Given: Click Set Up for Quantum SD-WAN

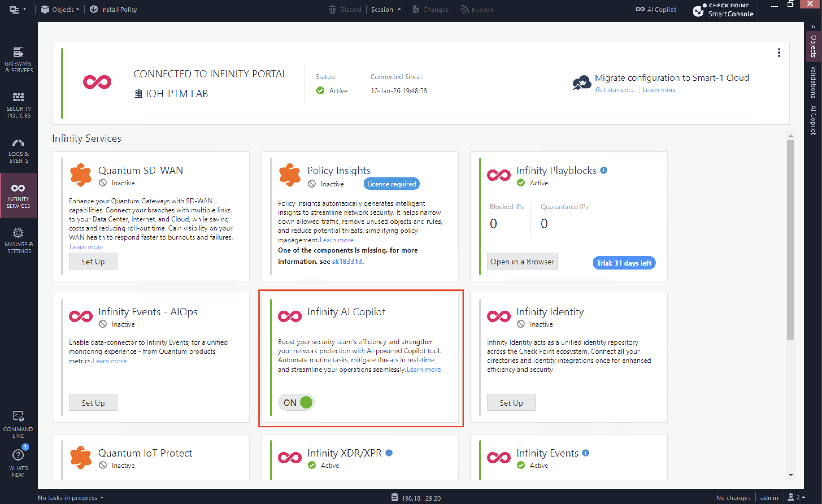Looking at the screenshot, I should [x=93, y=261].
